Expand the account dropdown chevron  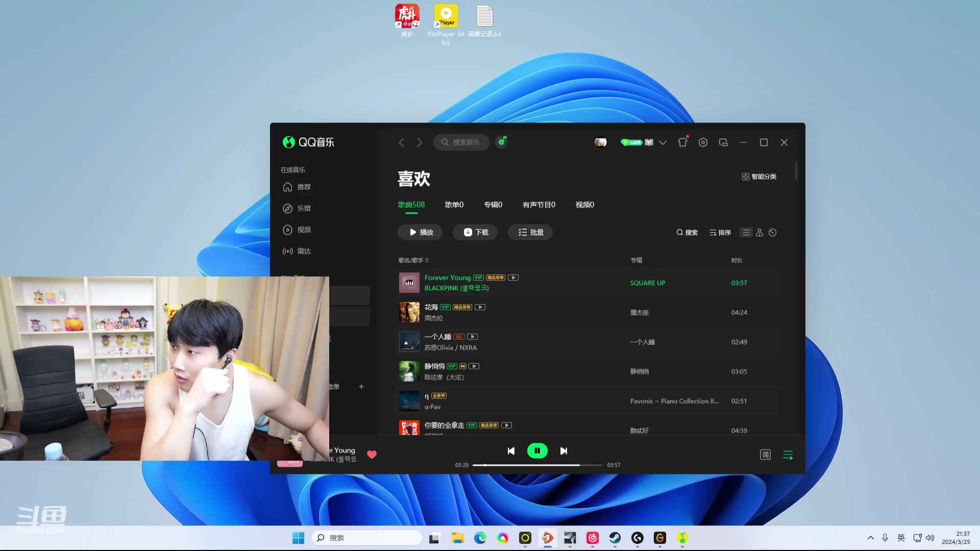point(663,143)
